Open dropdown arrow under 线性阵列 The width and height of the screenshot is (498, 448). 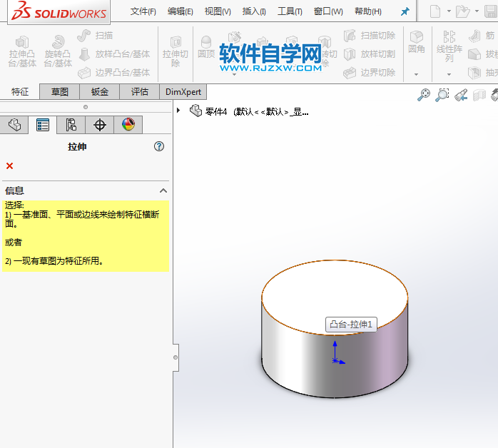[x=449, y=75]
